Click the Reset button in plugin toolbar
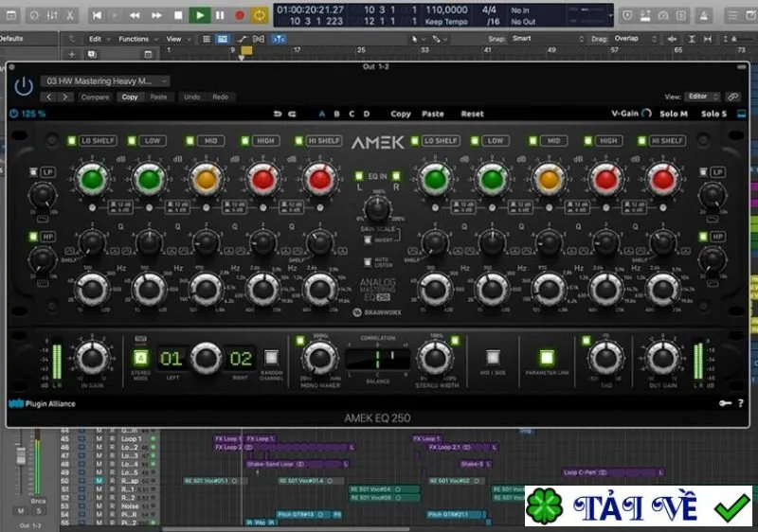The image size is (758, 532). tap(472, 114)
